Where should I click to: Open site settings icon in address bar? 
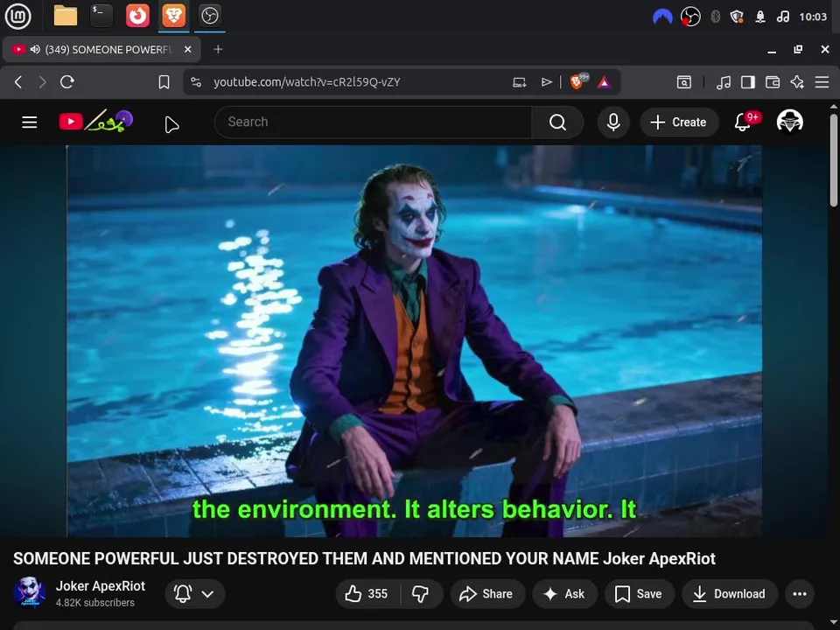(x=196, y=82)
